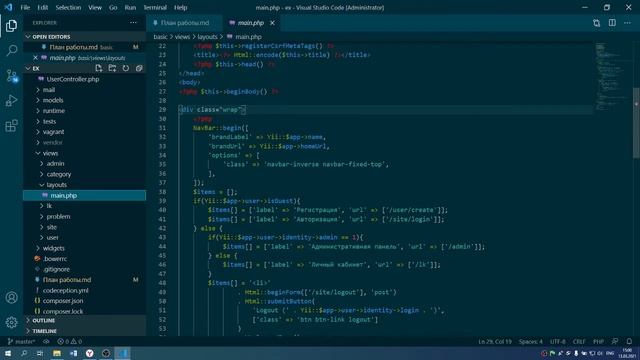Close main.php in Open Editors list

pos(36,58)
